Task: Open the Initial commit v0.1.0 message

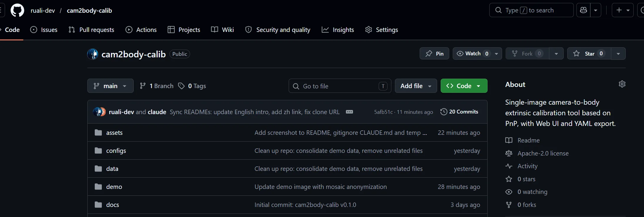Action: (x=305, y=205)
